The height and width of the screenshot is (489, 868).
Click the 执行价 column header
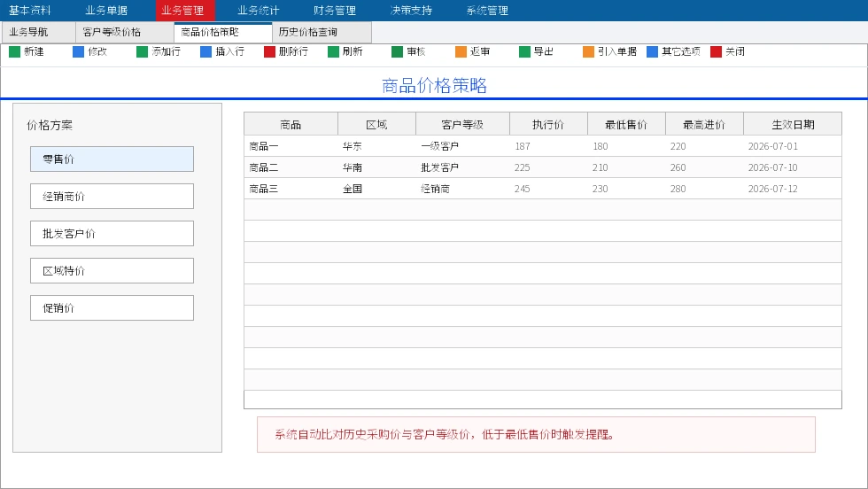pos(548,124)
